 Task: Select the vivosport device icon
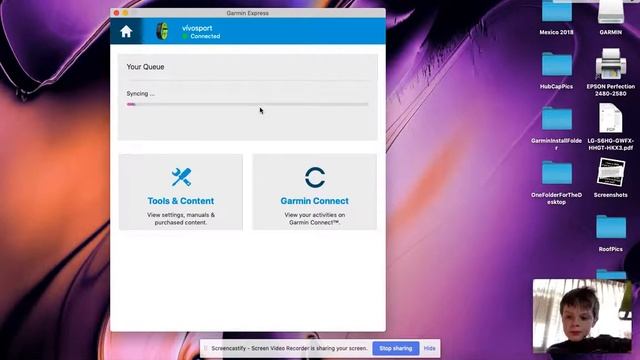point(162,31)
